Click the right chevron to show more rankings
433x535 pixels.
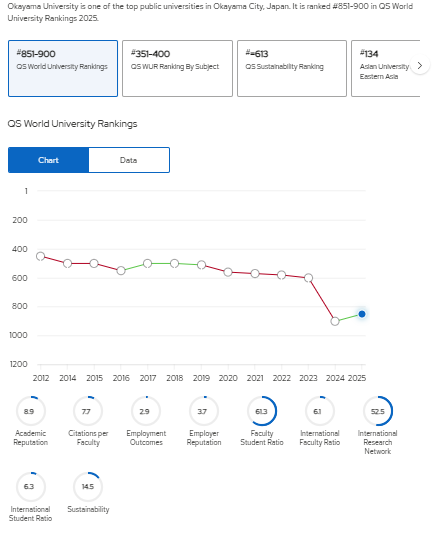coord(420,65)
